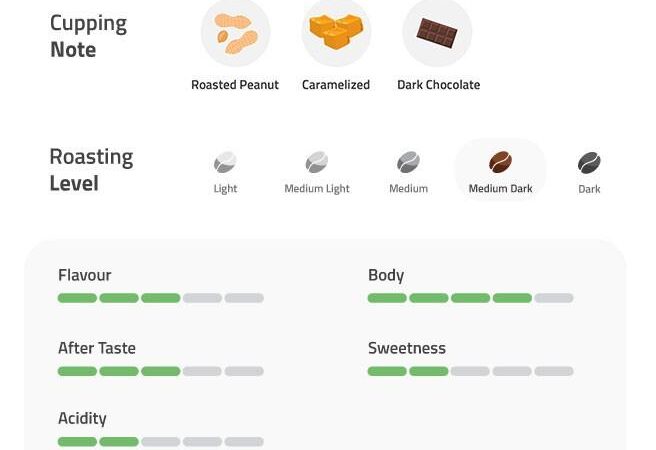This screenshot has width=656, height=450.
Task: Select the Medium Dark roast bean
Action: [500, 162]
